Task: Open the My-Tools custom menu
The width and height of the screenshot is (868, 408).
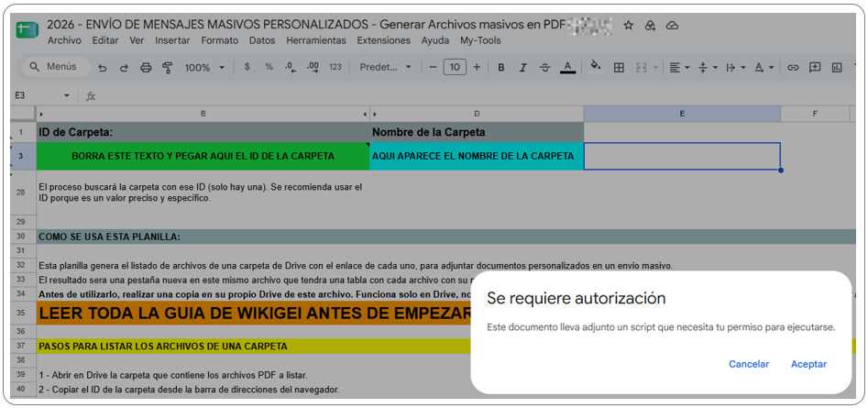Action: (480, 40)
